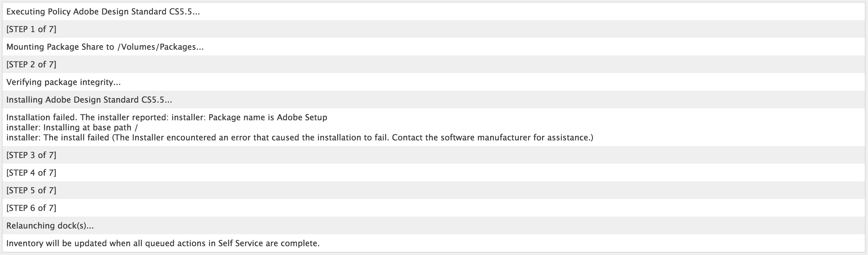This screenshot has width=868, height=255.
Task: Select the STEP 5 of 7 row
Action: click(x=434, y=190)
